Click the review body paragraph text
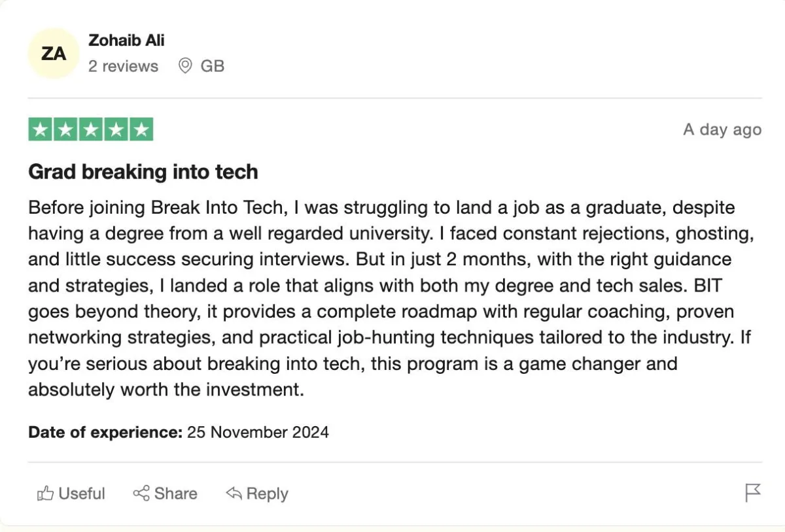 click(382, 299)
